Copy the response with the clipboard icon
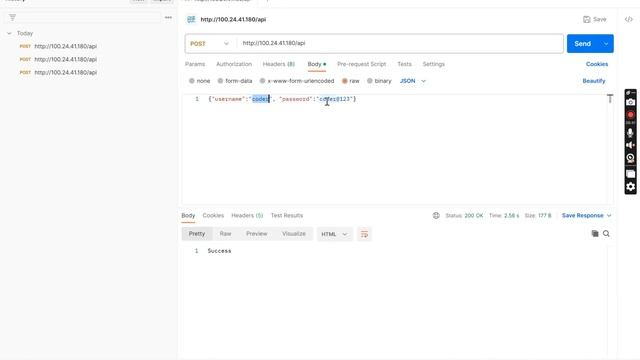 (595, 233)
